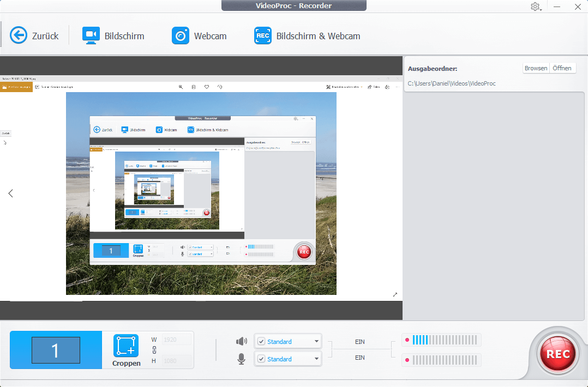
Task: Click the H height field
Action: pyautogui.click(x=177, y=361)
